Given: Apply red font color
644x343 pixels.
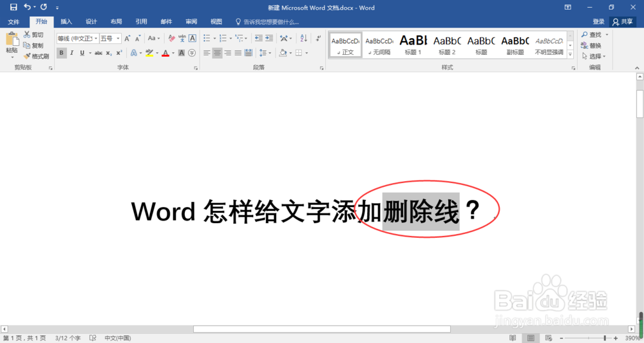Looking at the screenshot, I should [166, 53].
